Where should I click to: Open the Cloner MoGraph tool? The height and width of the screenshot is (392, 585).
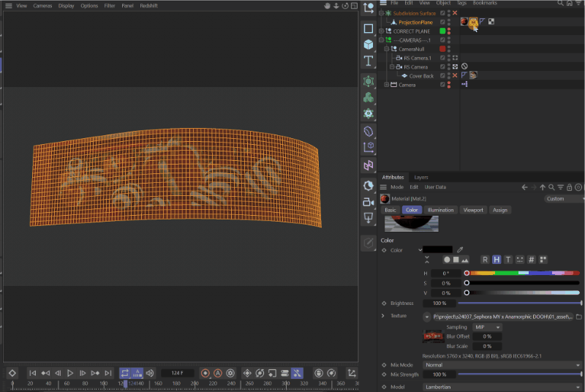click(x=369, y=97)
